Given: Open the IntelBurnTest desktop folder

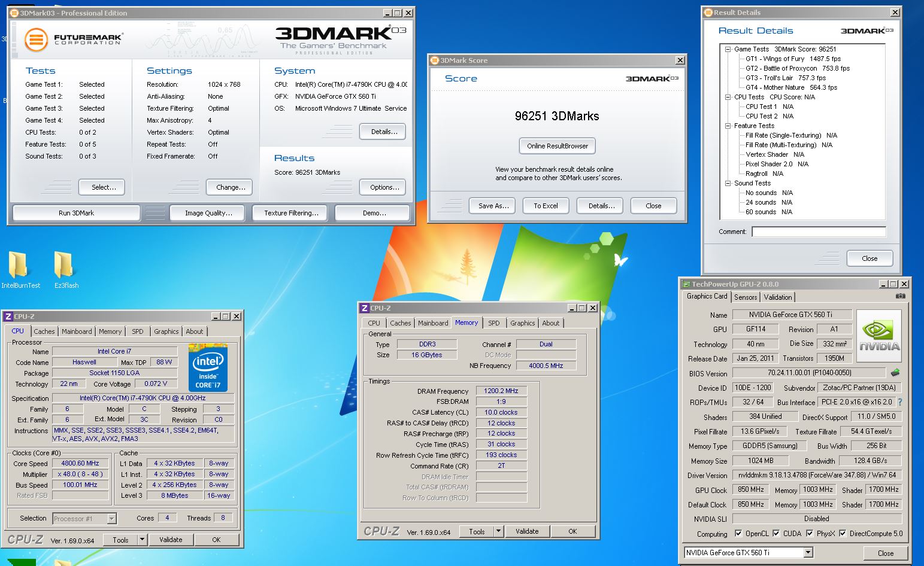Looking at the screenshot, I should [20, 270].
